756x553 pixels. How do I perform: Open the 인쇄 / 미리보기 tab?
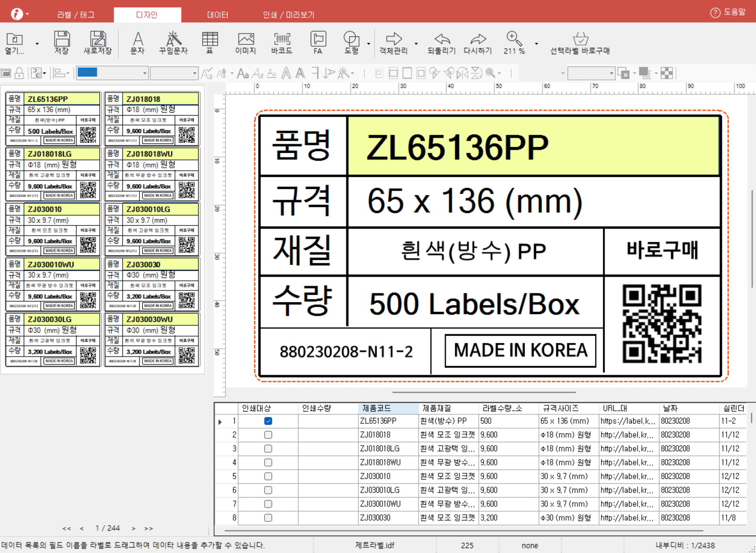[288, 15]
